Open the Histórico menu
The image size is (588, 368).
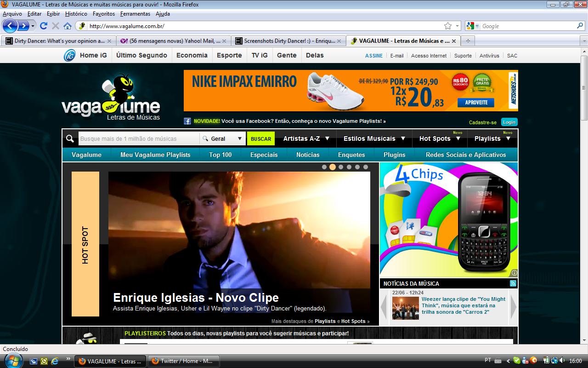[76, 14]
